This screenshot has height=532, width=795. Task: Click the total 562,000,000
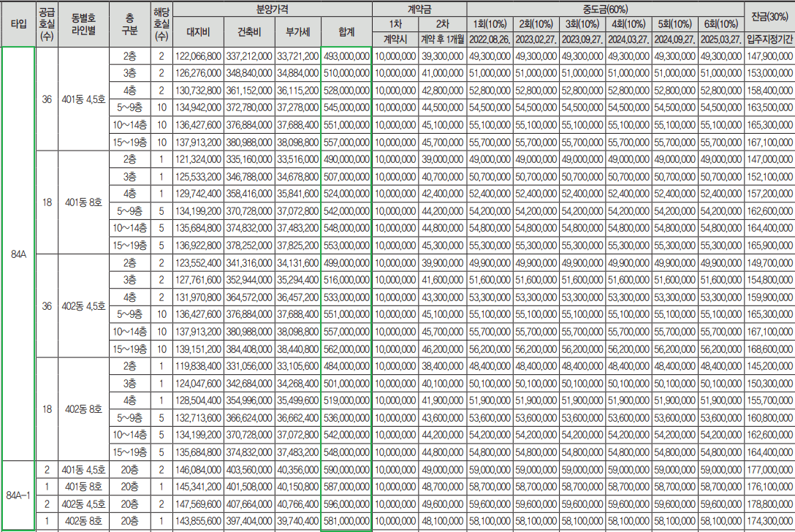(x=346, y=349)
